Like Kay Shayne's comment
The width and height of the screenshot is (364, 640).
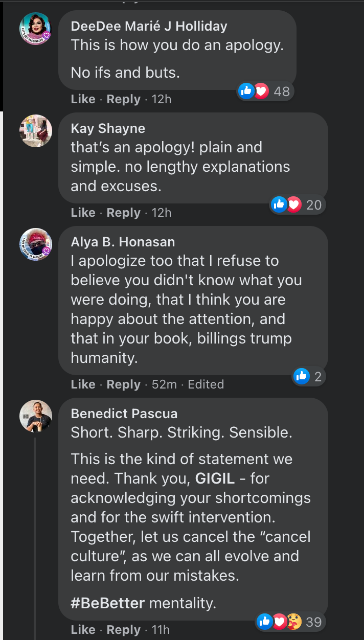point(83,213)
